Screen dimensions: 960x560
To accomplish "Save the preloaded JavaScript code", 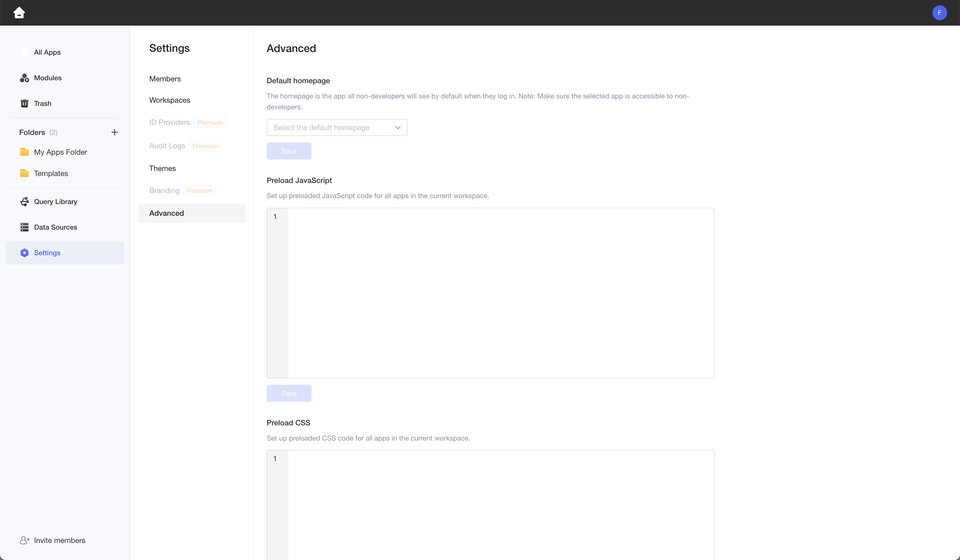I will coord(289,393).
